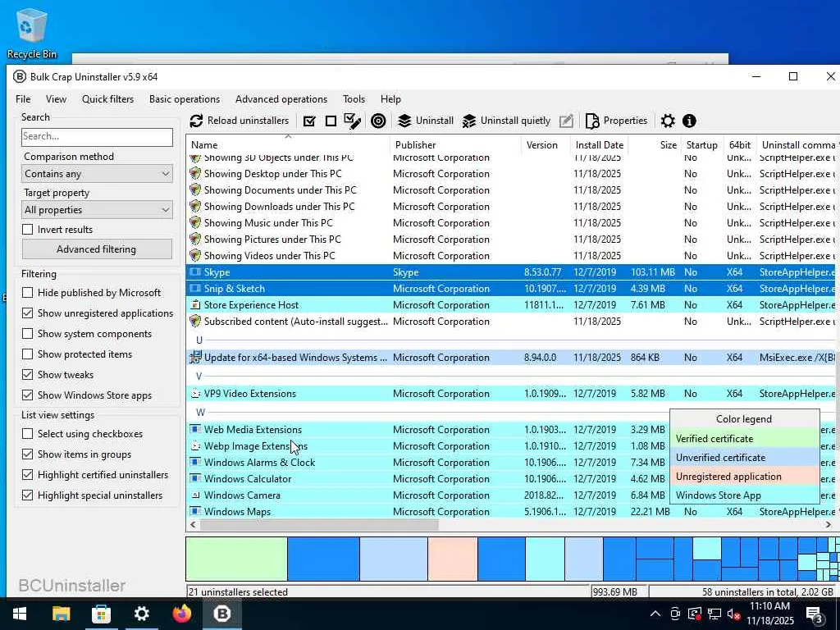Click in the Search text field

coord(97,137)
